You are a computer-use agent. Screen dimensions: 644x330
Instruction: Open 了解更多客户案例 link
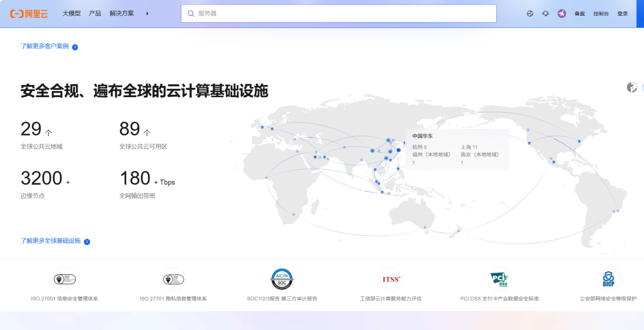[45, 46]
